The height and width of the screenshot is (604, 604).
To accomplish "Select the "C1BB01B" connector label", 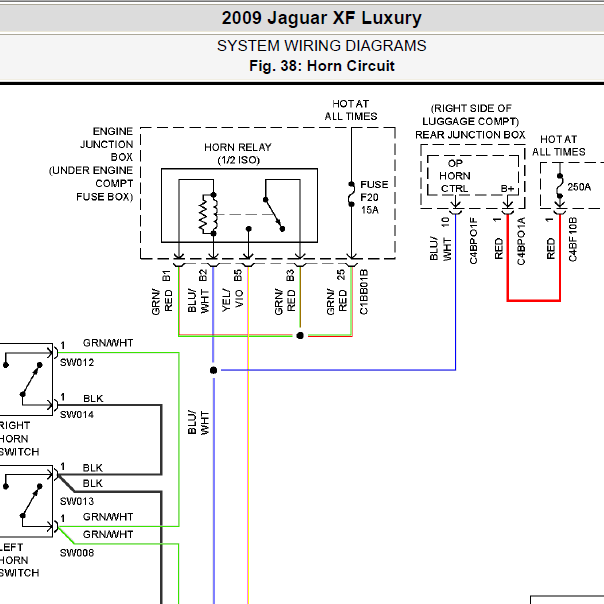I will pyautogui.click(x=364, y=292).
